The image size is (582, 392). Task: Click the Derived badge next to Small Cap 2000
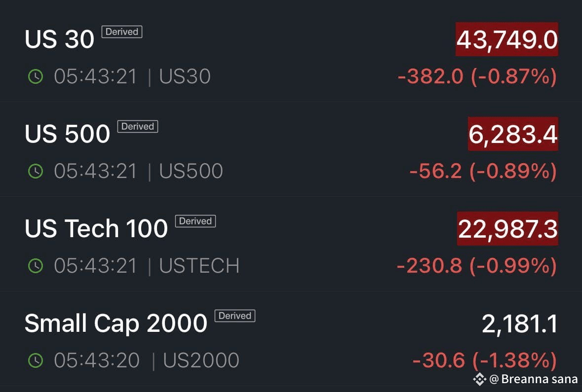pyautogui.click(x=235, y=316)
